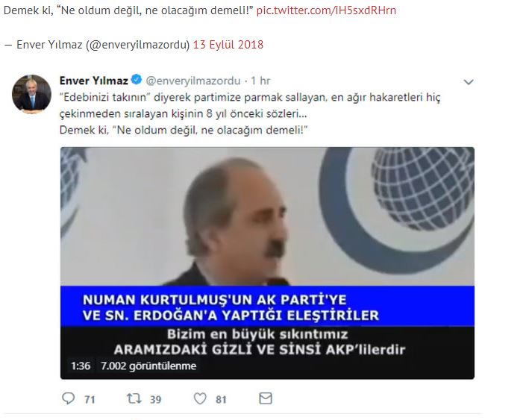Viewport: 526px width, 420px height.
Task: Play the Numan Kurtulmuş video
Action: [x=267, y=263]
